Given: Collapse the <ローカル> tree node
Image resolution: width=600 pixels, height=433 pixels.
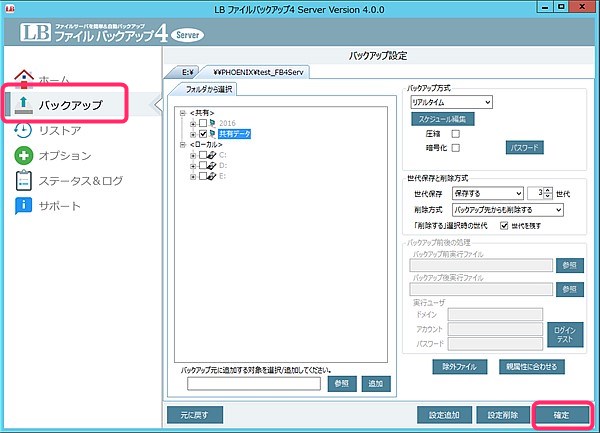Looking at the screenshot, I should pyautogui.click(x=183, y=145).
